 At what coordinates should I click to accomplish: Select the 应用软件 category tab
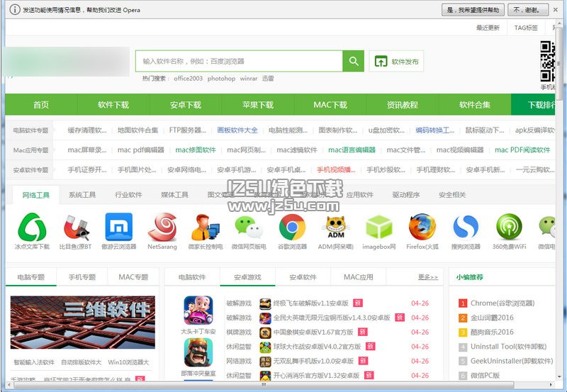tap(360, 195)
